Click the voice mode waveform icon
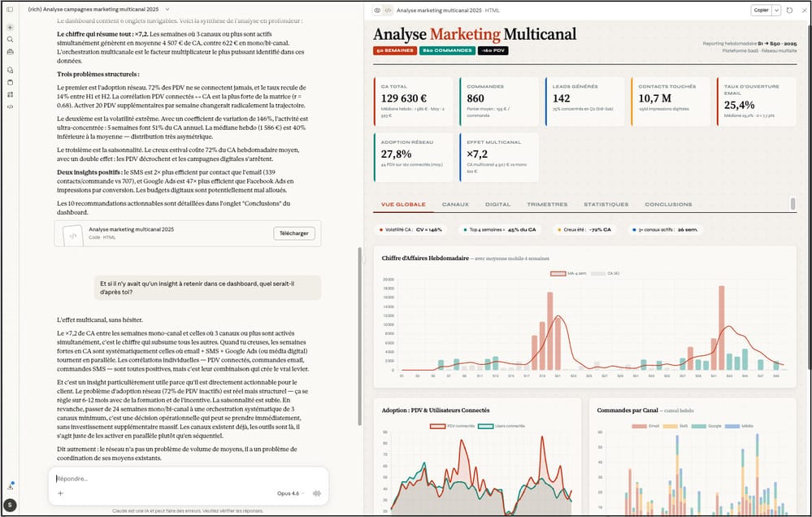 click(316, 493)
